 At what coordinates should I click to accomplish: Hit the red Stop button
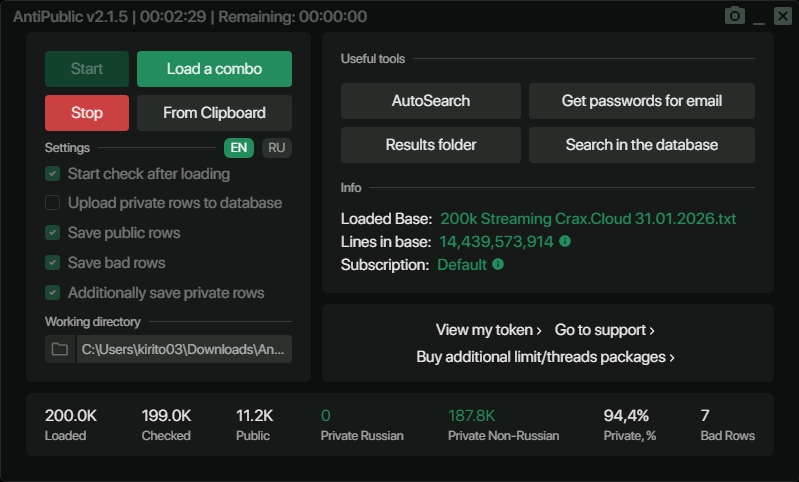tap(87, 113)
